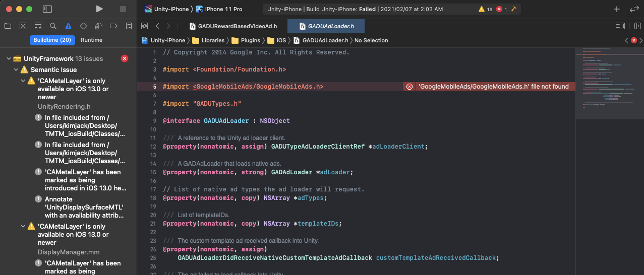This screenshot has width=644, height=275.
Task: Open the Source Control navigator
Action: click(x=23, y=26)
